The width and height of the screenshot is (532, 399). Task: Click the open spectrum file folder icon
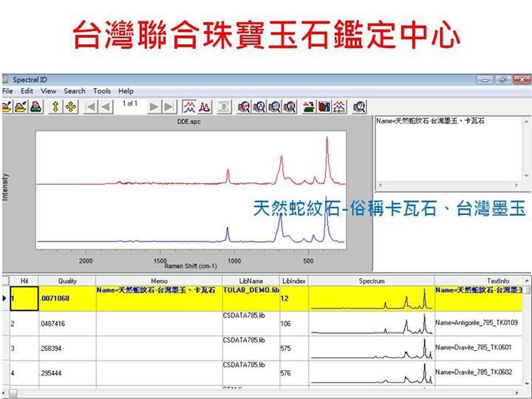[x=6, y=107]
